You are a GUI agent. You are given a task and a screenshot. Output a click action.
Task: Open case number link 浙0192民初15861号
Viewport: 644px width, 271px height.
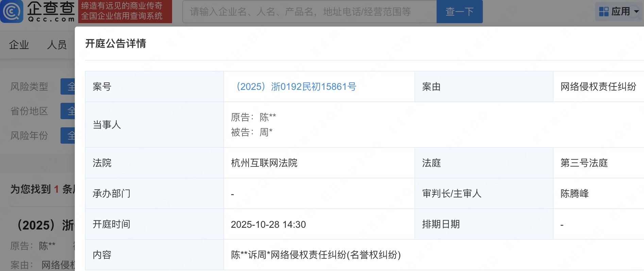click(296, 87)
